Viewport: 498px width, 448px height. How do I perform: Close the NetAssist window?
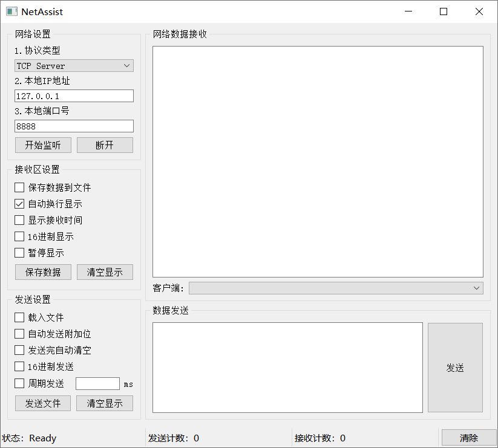coord(479,11)
